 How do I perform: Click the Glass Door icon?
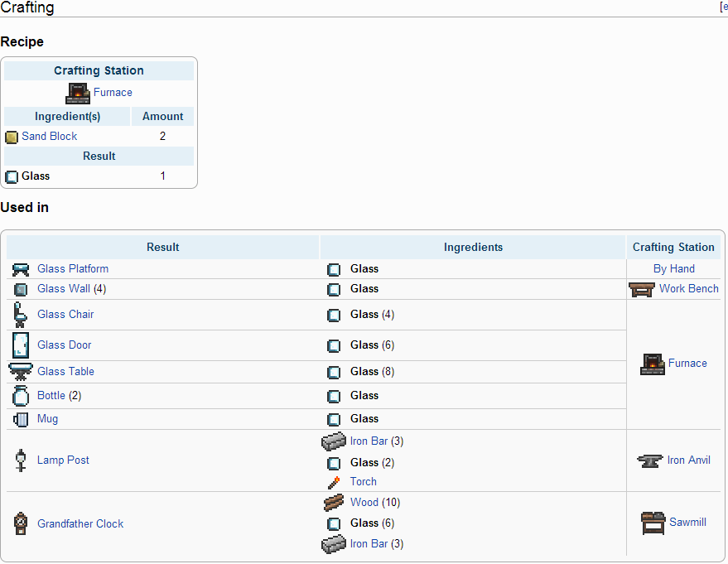click(21, 345)
